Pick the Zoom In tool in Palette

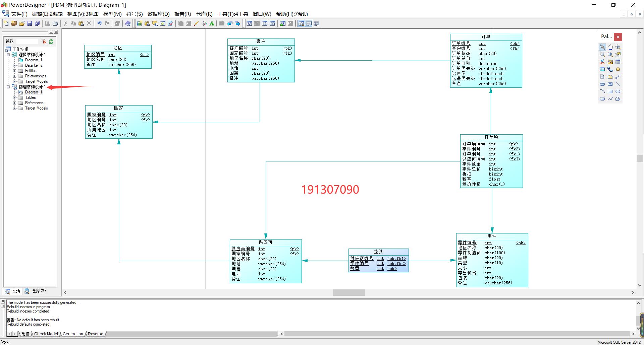click(618, 47)
